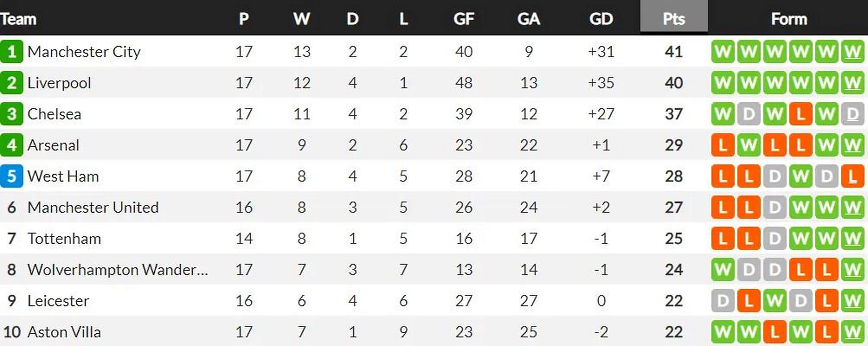Click Wolverhampton's underlined latest win badge

coord(853,270)
